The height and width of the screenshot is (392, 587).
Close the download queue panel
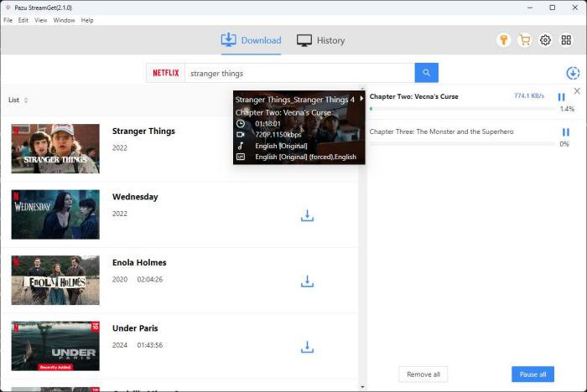point(577,91)
